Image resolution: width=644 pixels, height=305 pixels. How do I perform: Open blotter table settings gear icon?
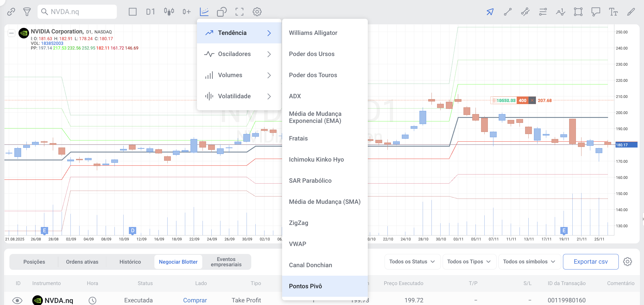coord(628,262)
